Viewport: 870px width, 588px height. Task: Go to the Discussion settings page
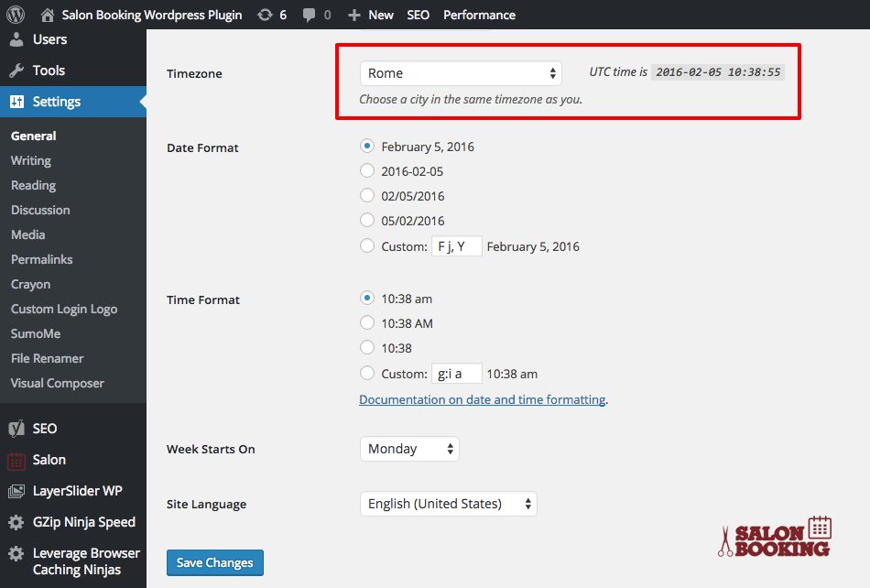coord(40,211)
